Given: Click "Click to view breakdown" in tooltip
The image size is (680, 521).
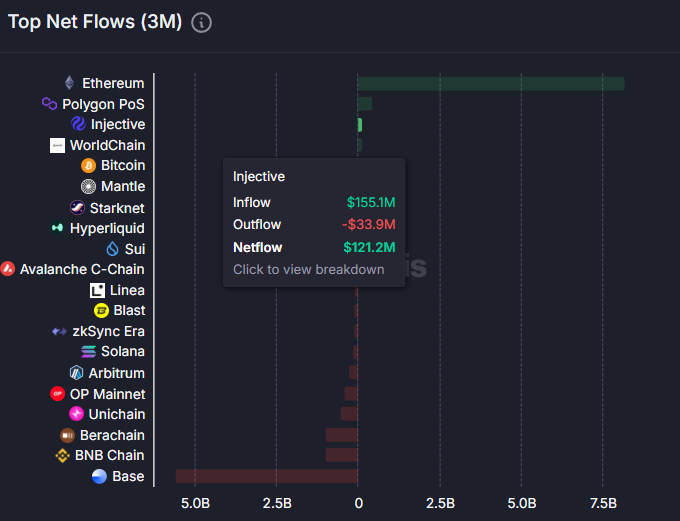Looking at the screenshot, I should [x=309, y=269].
